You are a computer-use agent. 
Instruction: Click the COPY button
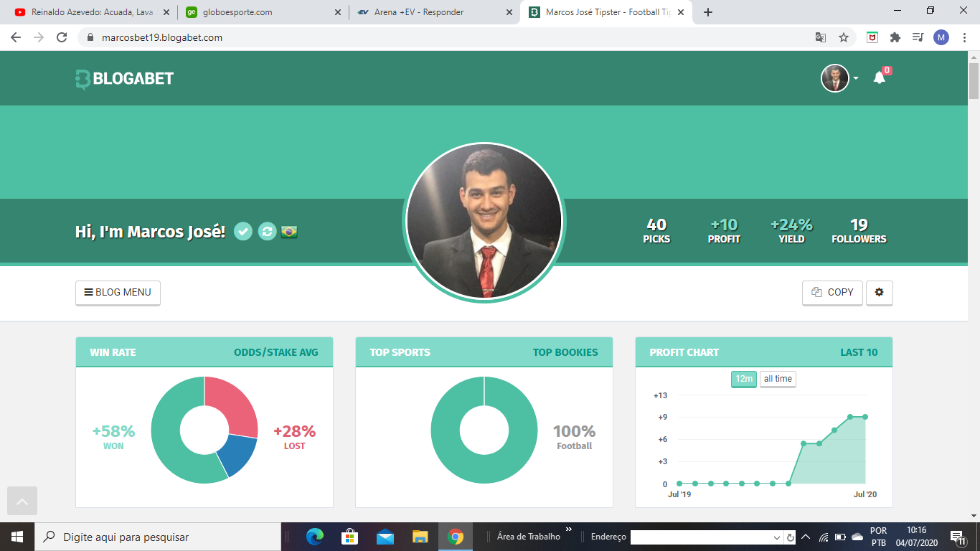[832, 293]
